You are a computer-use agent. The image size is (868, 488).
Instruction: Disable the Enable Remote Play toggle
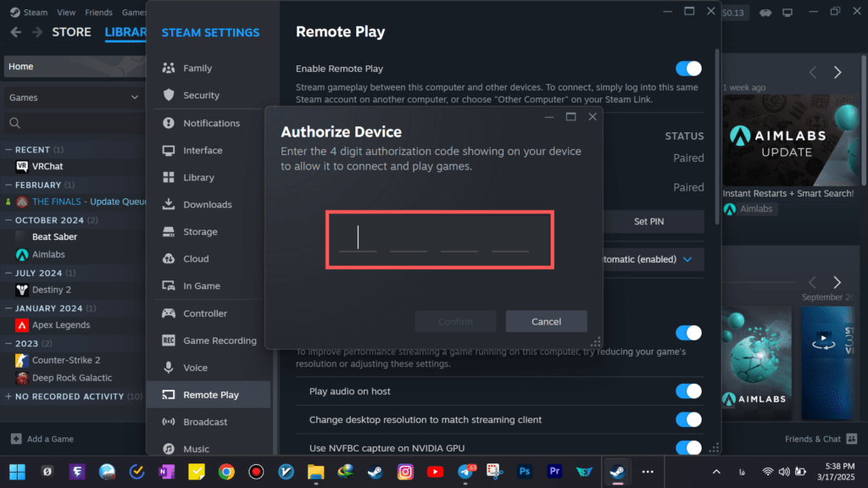[x=688, y=69]
